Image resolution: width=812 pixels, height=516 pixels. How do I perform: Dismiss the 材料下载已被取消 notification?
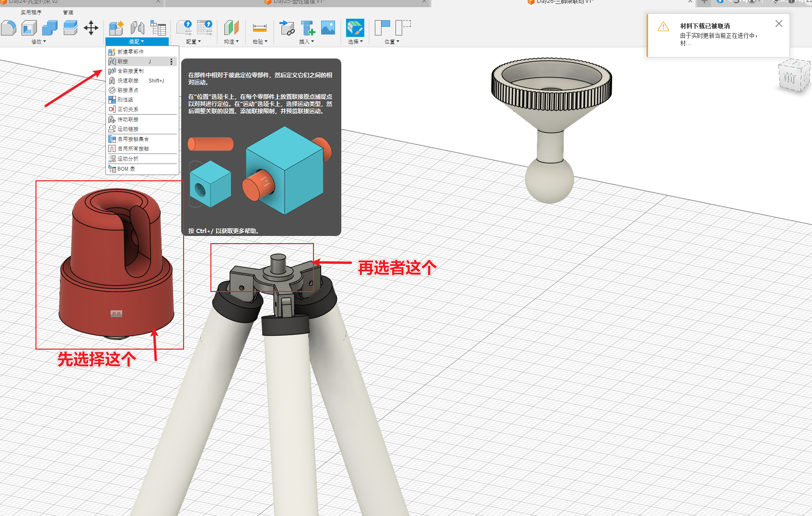tap(778, 23)
